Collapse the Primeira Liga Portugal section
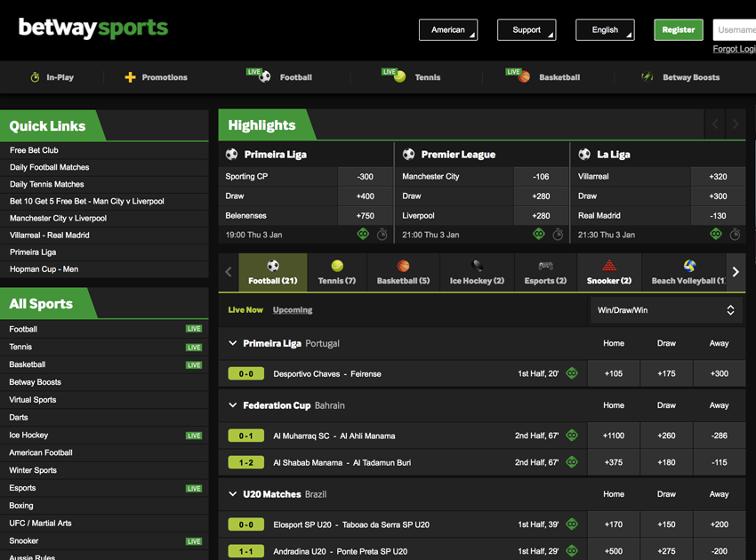This screenshot has height=560, width=756. click(232, 343)
